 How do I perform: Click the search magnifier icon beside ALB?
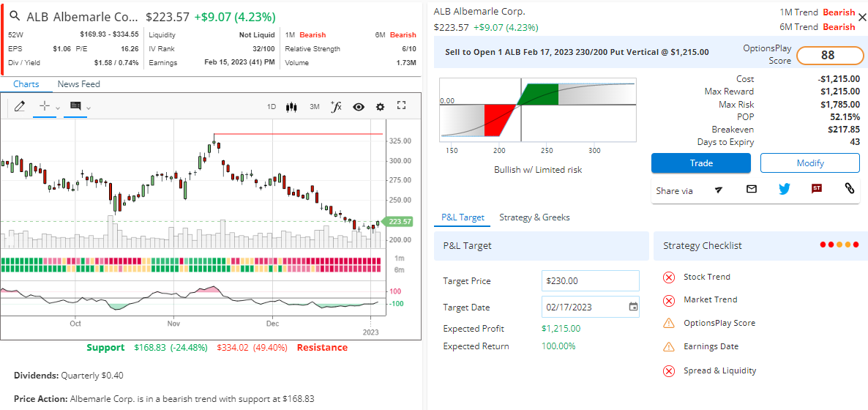[x=15, y=16]
